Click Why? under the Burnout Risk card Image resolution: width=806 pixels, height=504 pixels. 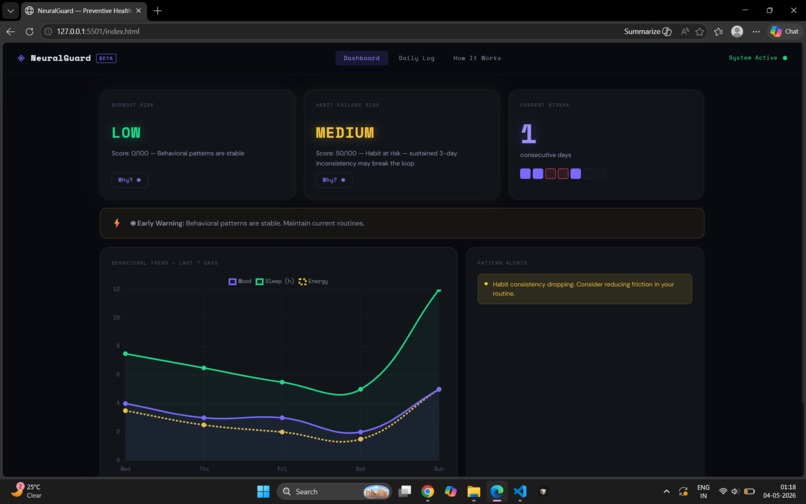(x=130, y=180)
